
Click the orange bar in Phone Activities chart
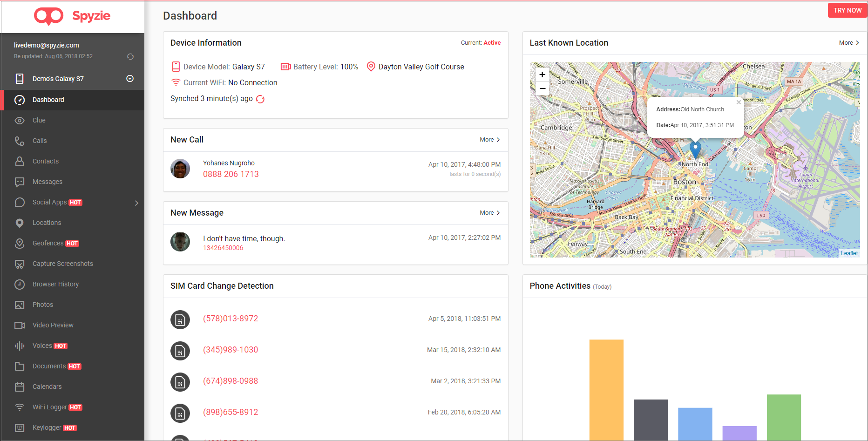[x=606, y=389]
